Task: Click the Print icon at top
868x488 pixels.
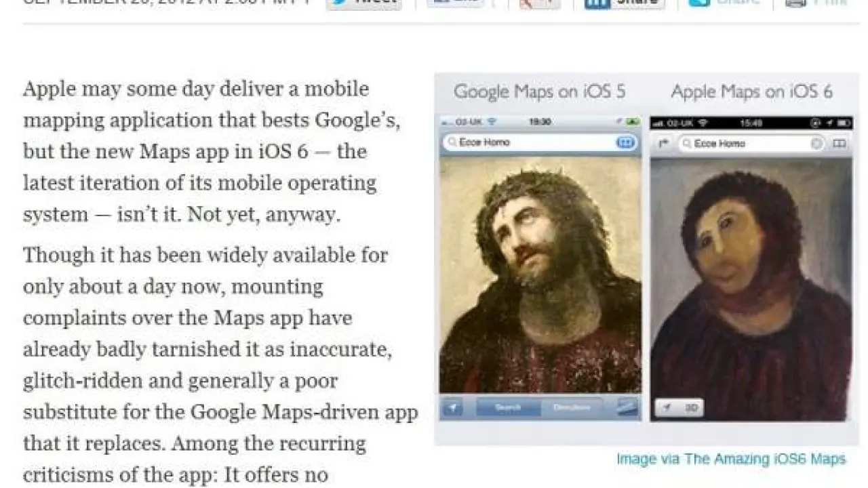Action: [818, 3]
